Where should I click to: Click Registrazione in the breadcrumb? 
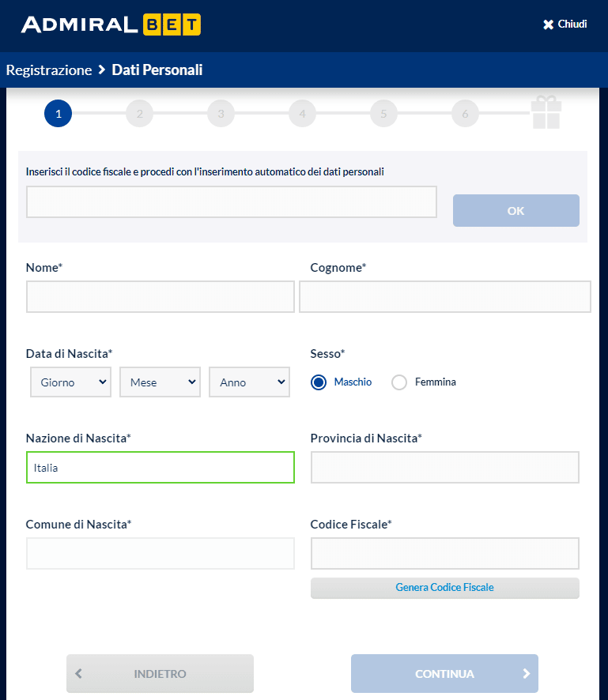48,70
